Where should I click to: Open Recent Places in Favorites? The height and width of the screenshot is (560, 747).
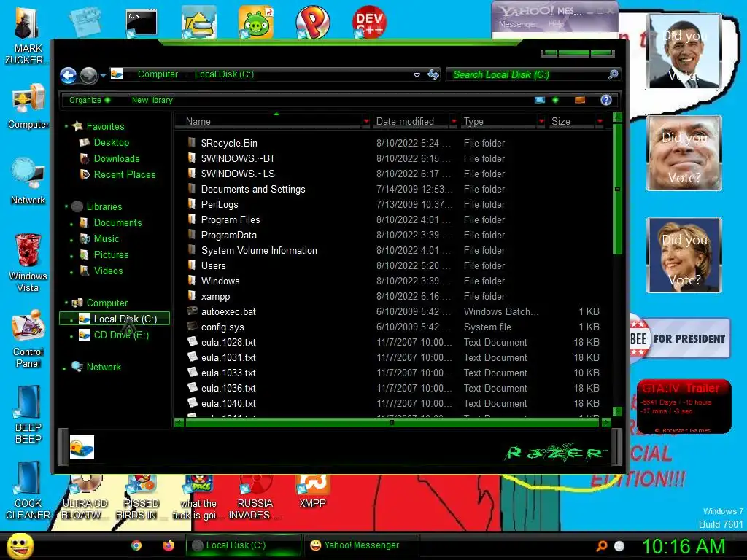124,175
